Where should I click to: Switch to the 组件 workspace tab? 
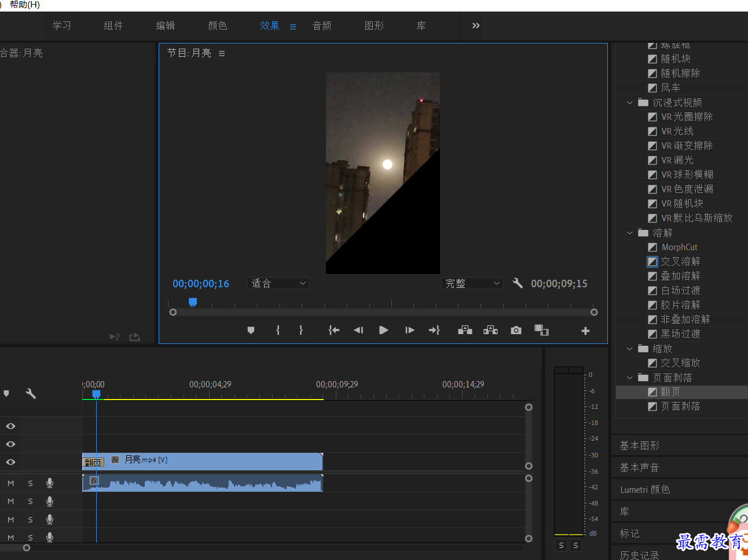pos(113,25)
